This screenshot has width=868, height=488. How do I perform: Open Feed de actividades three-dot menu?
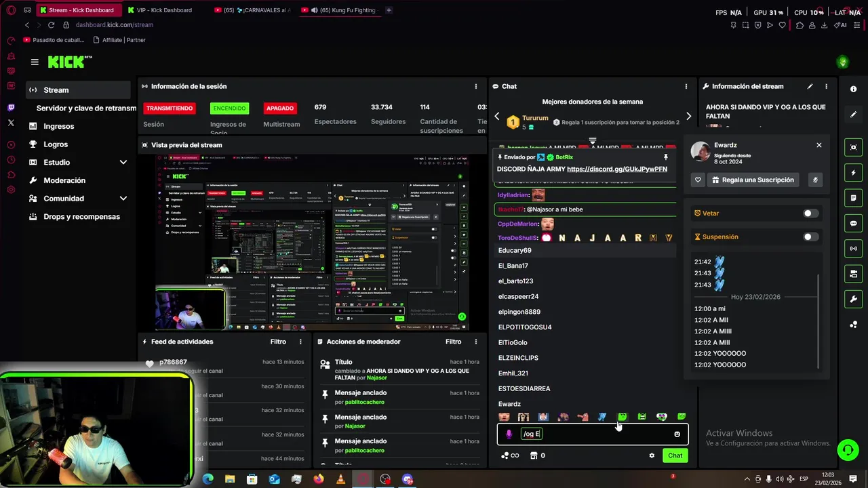[300, 342]
